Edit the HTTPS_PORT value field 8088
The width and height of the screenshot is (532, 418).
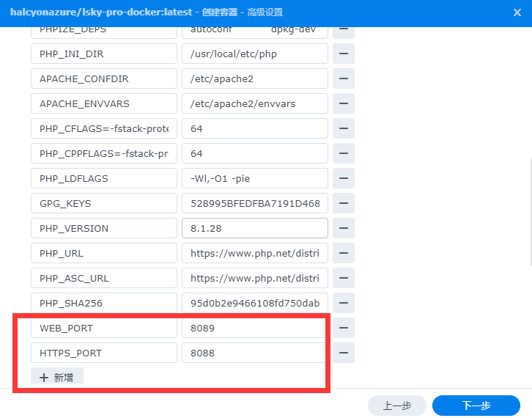click(254, 353)
